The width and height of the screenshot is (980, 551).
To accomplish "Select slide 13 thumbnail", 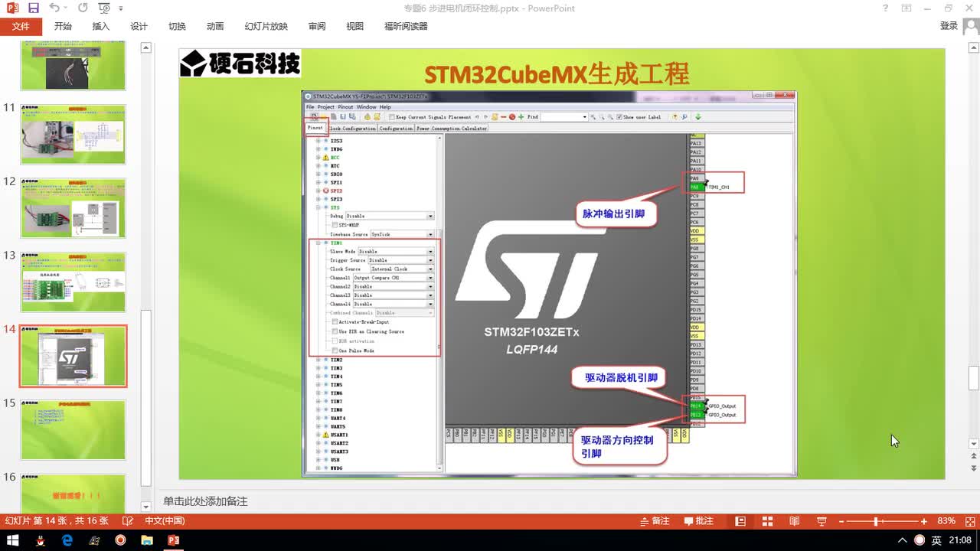I will (73, 282).
